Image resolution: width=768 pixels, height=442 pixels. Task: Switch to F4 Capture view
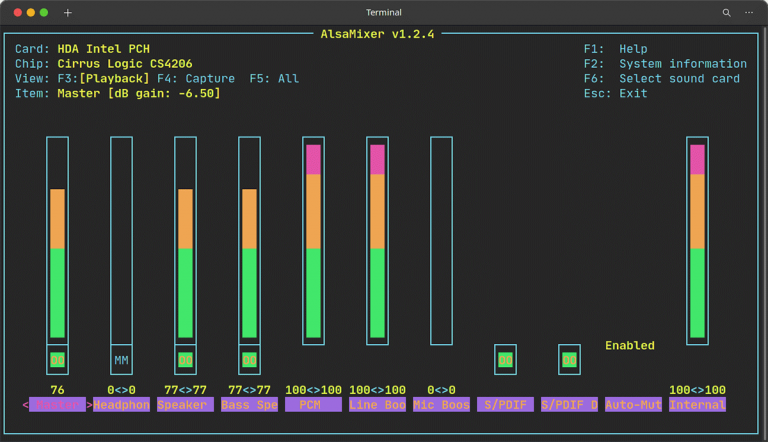coord(196,78)
